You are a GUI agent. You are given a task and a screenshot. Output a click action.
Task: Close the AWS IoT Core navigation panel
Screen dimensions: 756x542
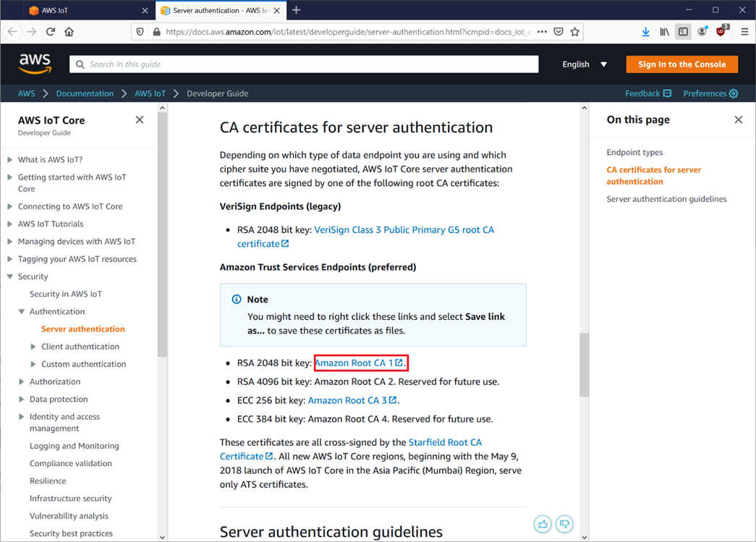(x=140, y=119)
